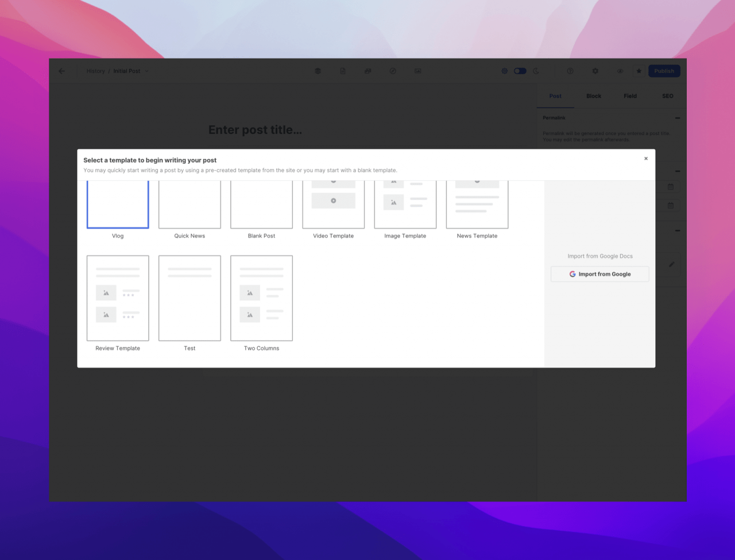Expand the Initial Post dropdown arrow
Viewport: 735px width, 560px height.
(147, 71)
